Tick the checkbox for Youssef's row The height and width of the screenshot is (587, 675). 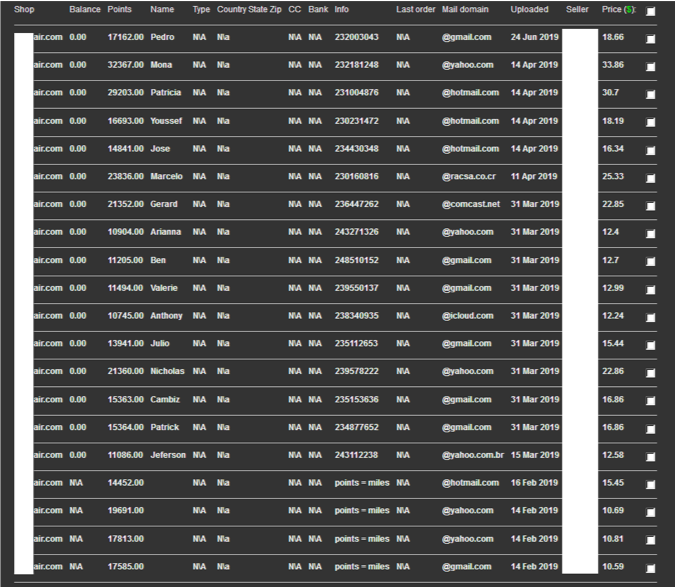tap(651, 123)
